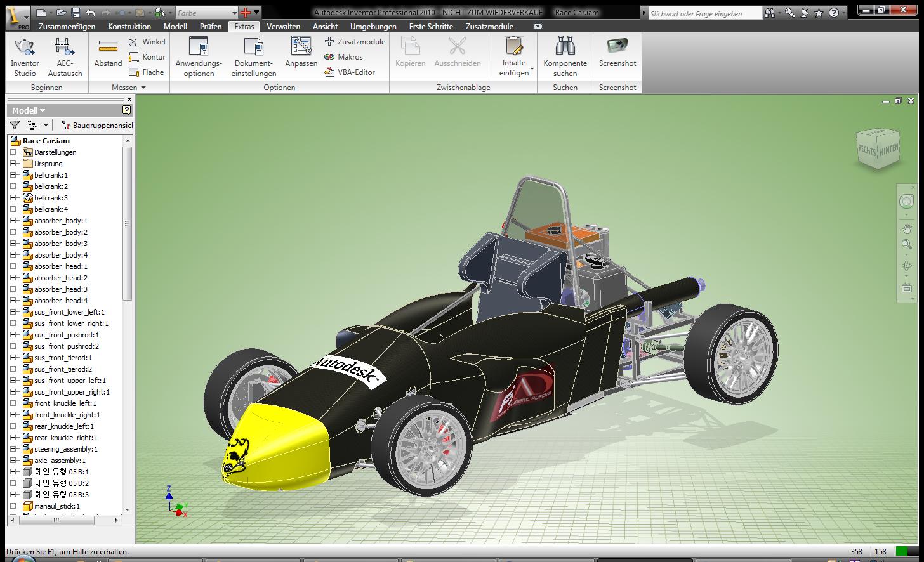Expand the Messen panel dropdown
Image resolution: width=924 pixels, height=562 pixels.
tap(143, 88)
